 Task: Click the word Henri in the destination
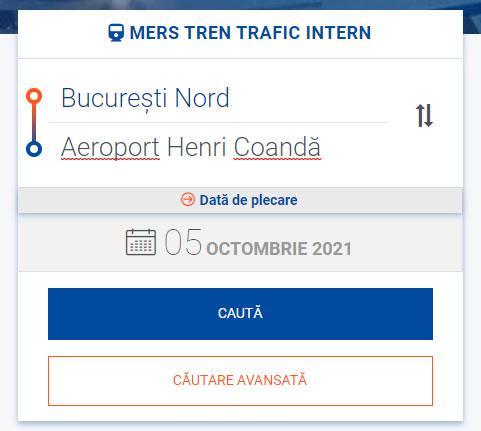[197, 146]
